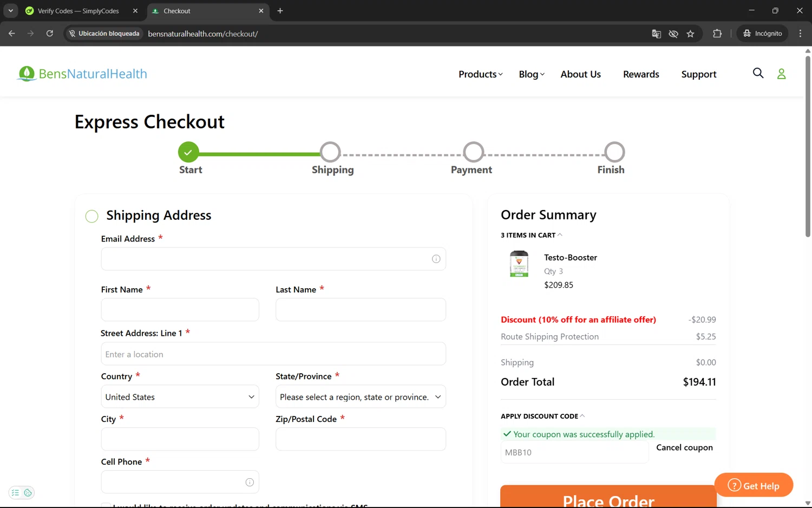The height and width of the screenshot is (508, 812).
Task: Switch to the Verify Codes — SimplyCodes tab
Action: pyautogui.click(x=78, y=11)
